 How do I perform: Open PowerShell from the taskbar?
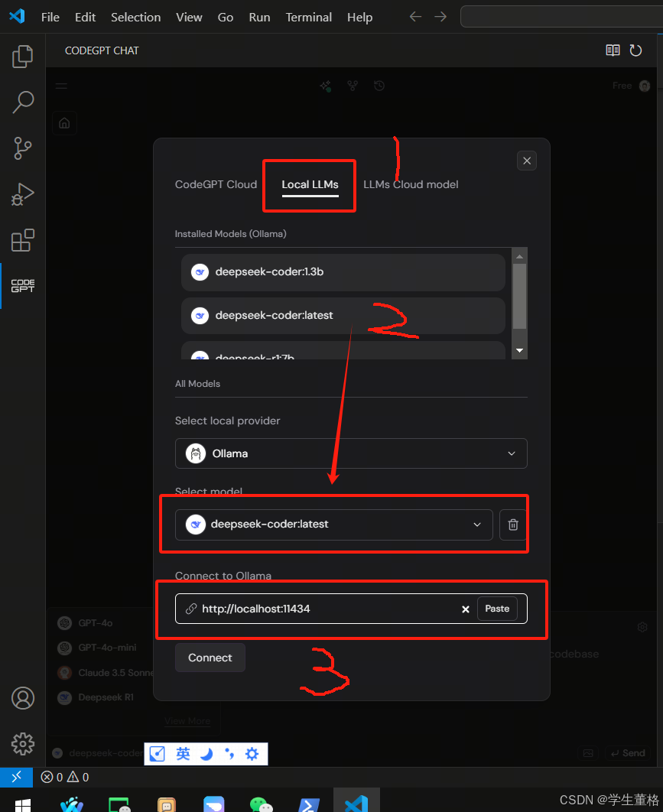tap(309, 804)
